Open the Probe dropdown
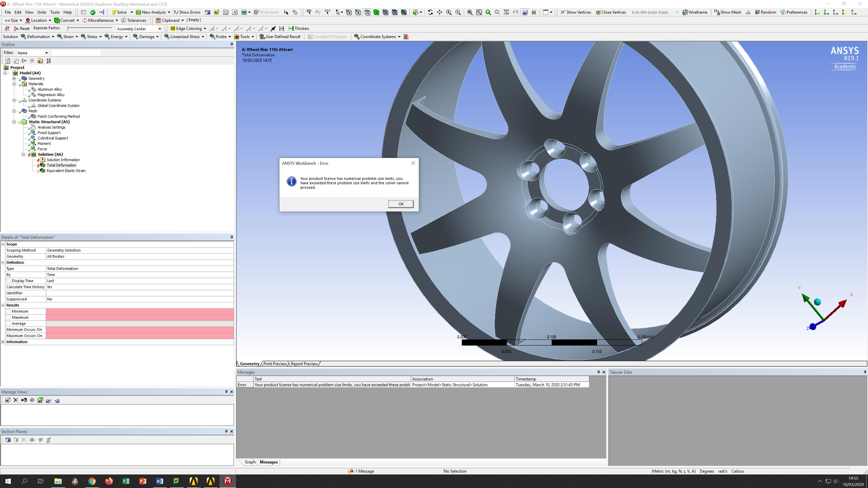Image resolution: width=868 pixels, height=488 pixels. pyautogui.click(x=220, y=37)
